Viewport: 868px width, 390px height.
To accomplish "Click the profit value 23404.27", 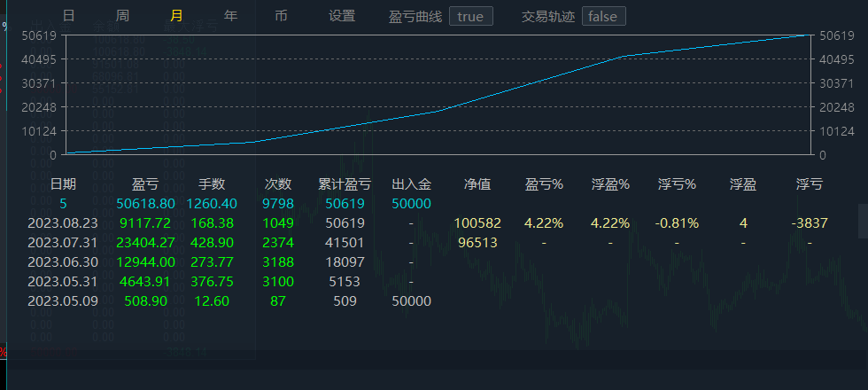I will coord(145,243).
